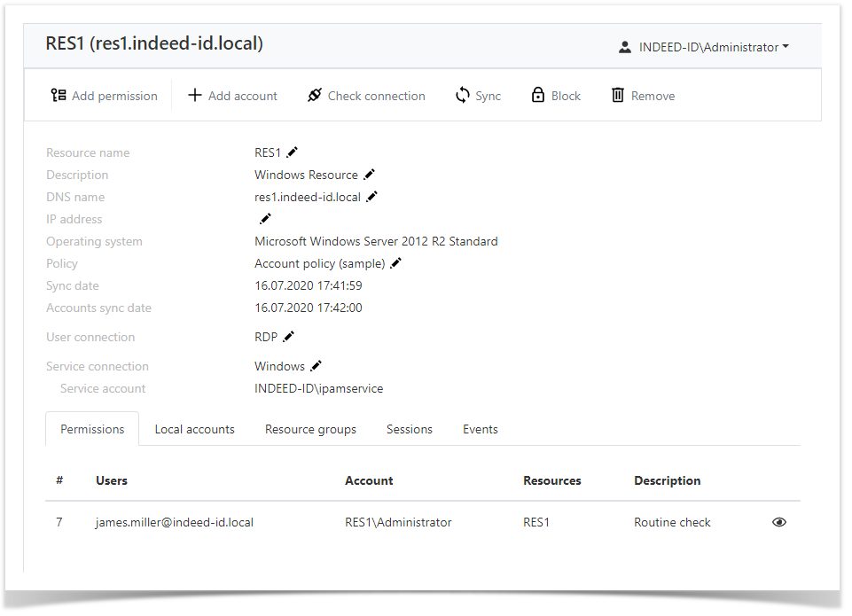
Task: Click the james.miller@indeed-id.local user entry
Action: [x=175, y=522]
